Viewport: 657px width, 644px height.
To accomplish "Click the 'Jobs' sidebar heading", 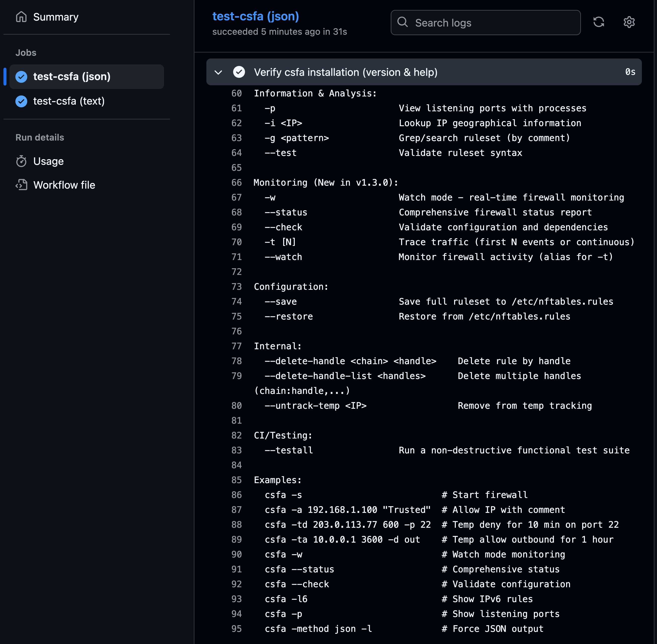I will tap(26, 53).
